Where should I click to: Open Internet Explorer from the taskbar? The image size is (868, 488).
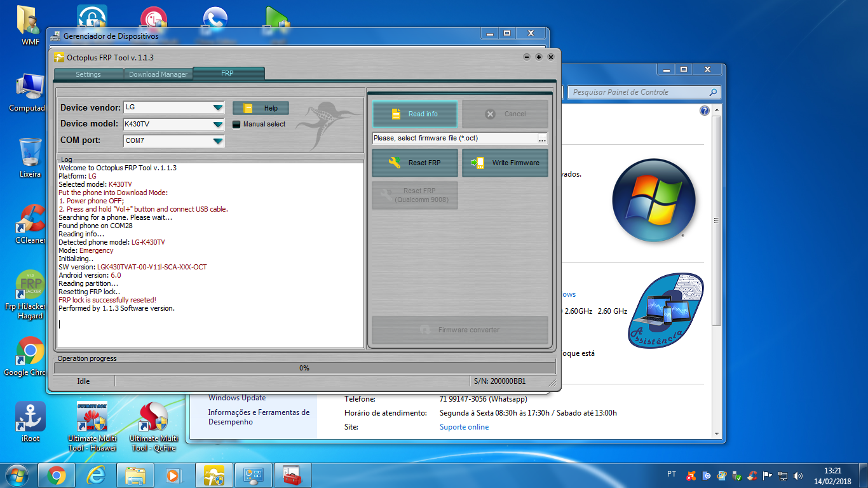96,475
